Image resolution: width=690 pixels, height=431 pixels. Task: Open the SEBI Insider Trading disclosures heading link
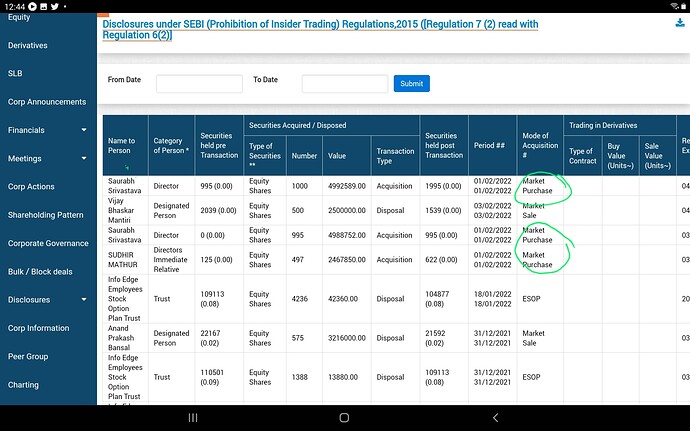coord(320,27)
